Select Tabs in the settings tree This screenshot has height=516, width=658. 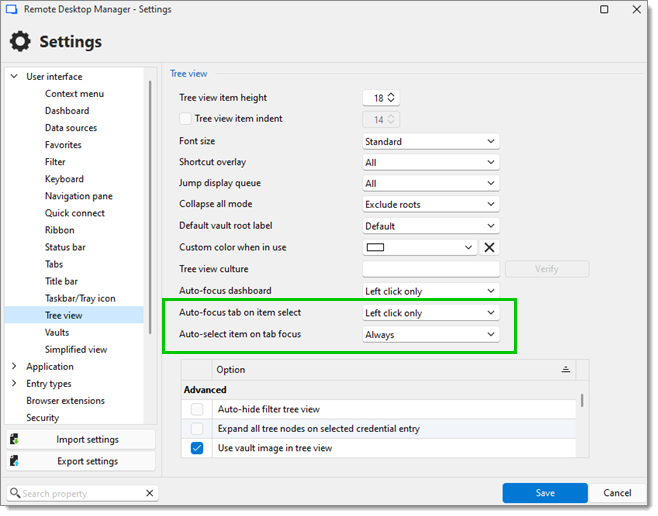(x=54, y=264)
